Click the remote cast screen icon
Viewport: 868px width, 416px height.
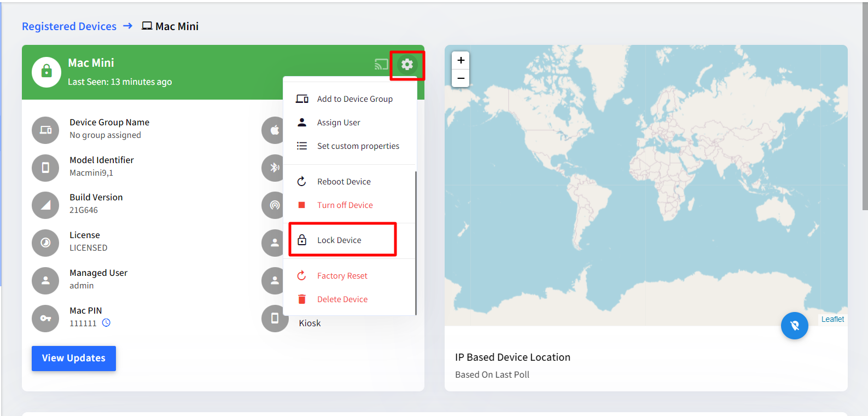coord(381,65)
